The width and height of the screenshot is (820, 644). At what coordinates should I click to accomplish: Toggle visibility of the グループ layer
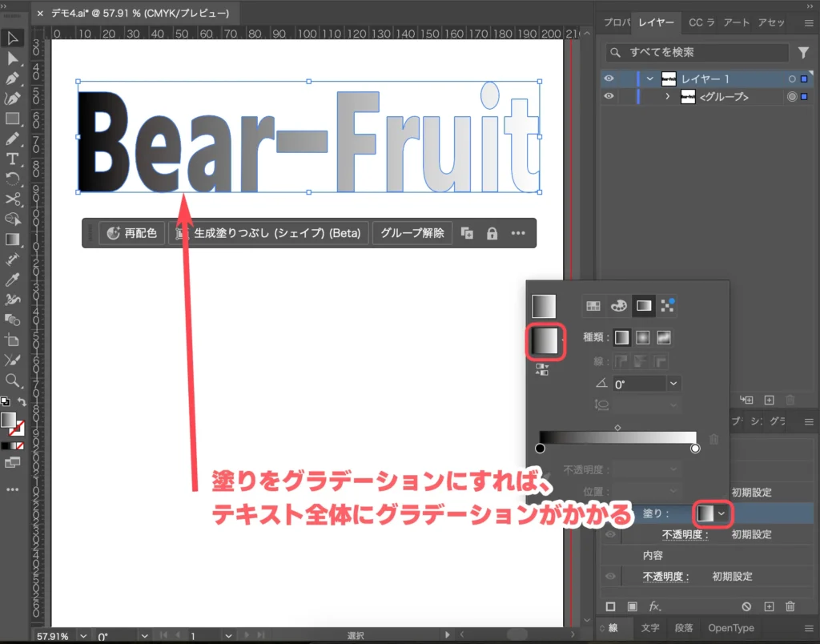pyautogui.click(x=609, y=96)
